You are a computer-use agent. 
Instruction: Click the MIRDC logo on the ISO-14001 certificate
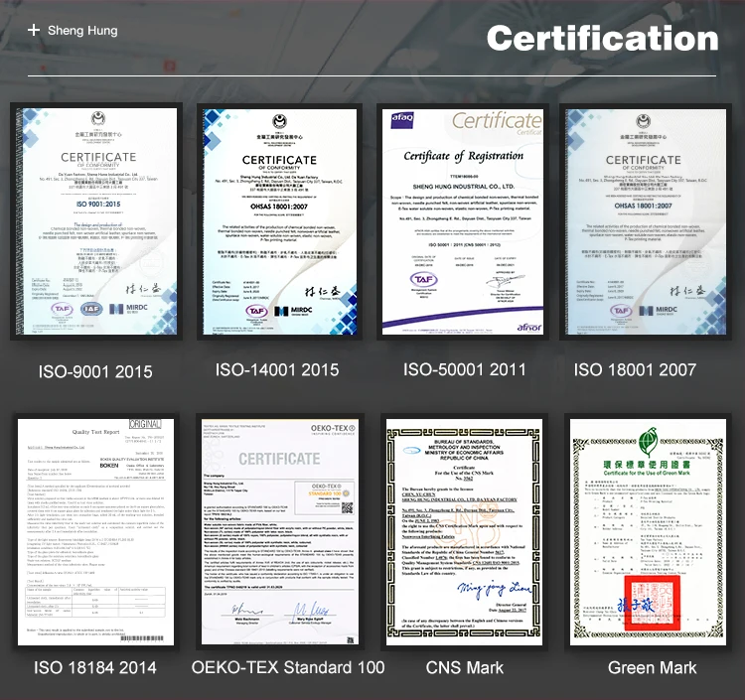[293, 311]
